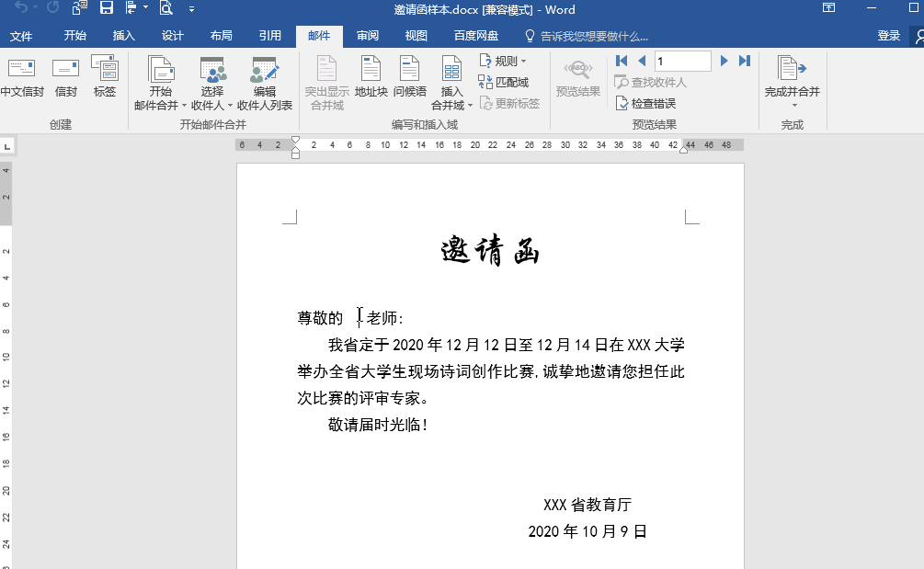The image size is (924, 569).
Task: Click the first line indent marker on the ruler
Action: (296, 141)
